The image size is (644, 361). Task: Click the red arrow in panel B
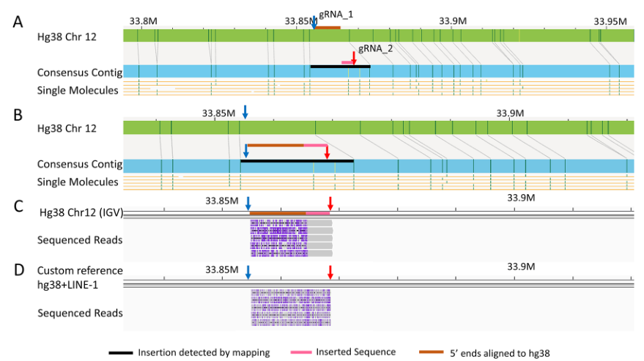(x=327, y=152)
